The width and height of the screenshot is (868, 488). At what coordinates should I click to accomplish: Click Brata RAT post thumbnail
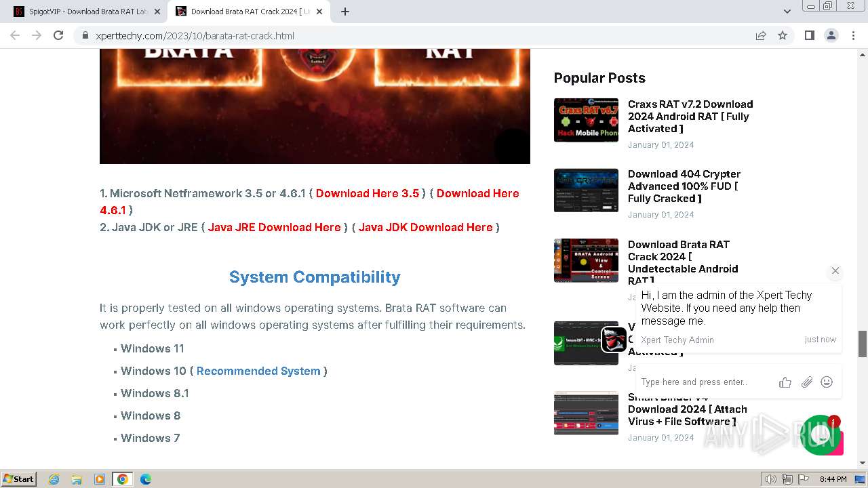tap(586, 260)
